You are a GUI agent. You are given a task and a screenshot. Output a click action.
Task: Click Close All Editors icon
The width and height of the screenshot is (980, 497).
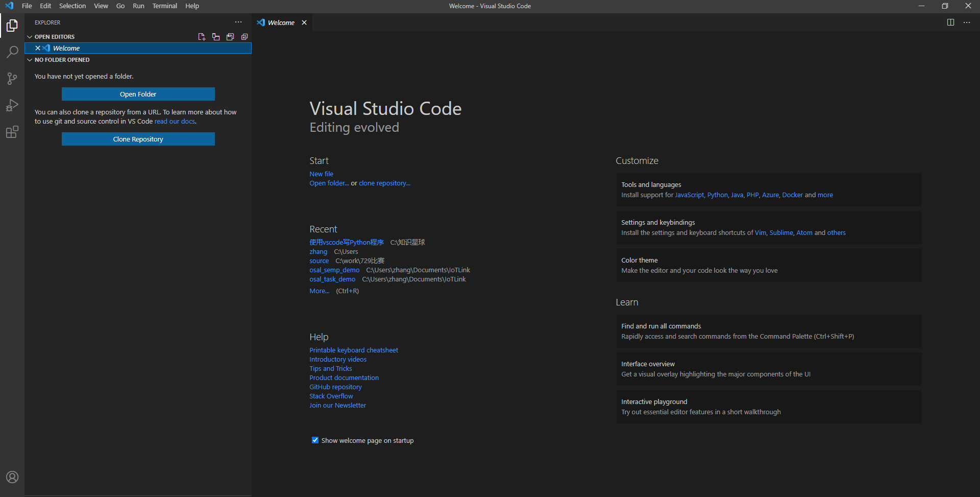pyautogui.click(x=244, y=37)
